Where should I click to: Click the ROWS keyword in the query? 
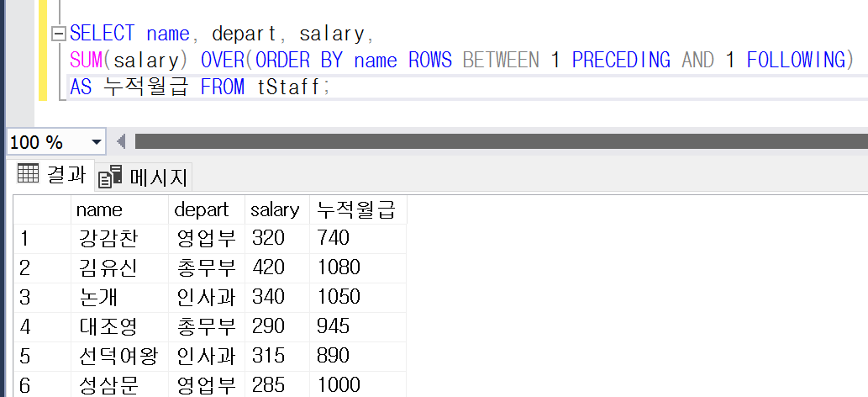pyautogui.click(x=430, y=60)
